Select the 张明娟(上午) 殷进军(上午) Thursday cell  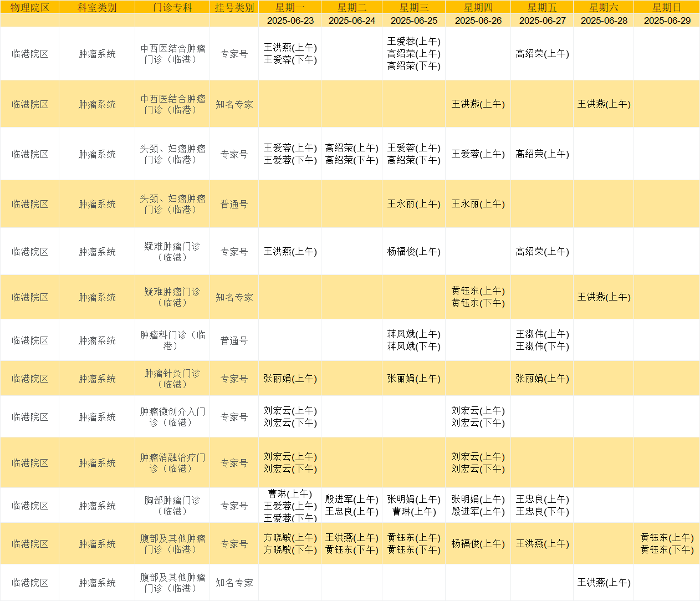[478, 506]
